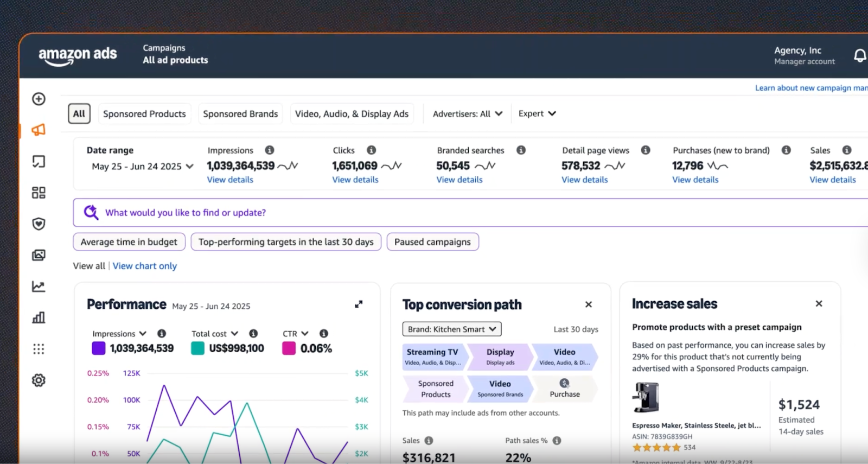Click the Purchase path step
868x464 pixels.
click(x=565, y=389)
